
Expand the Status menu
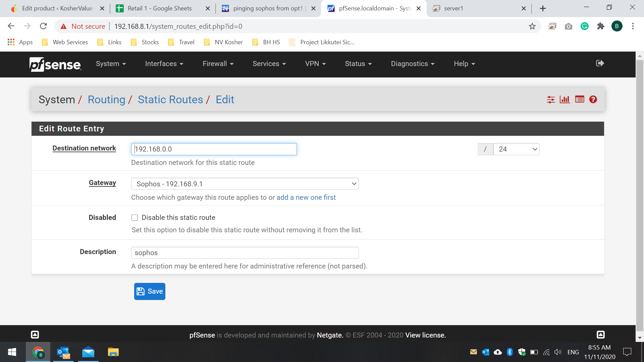pyautogui.click(x=358, y=64)
